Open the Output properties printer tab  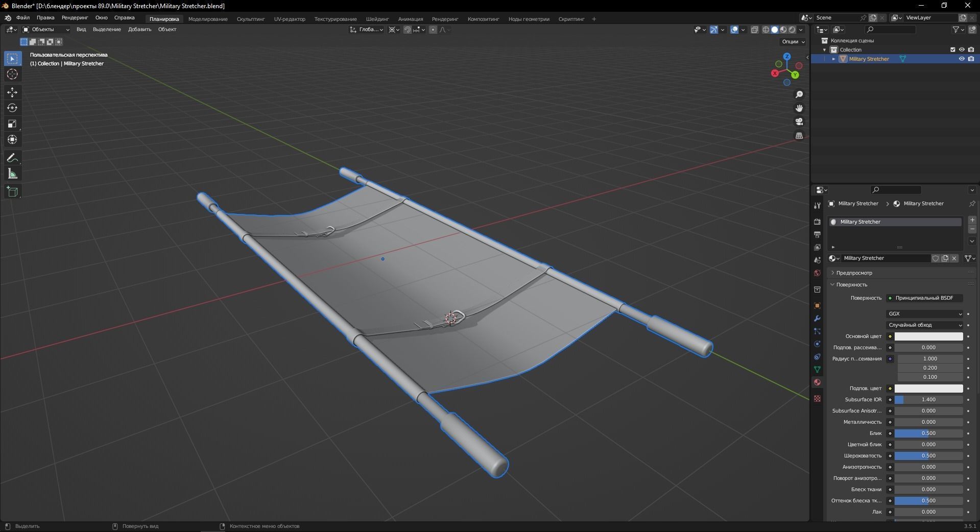click(817, 234)
